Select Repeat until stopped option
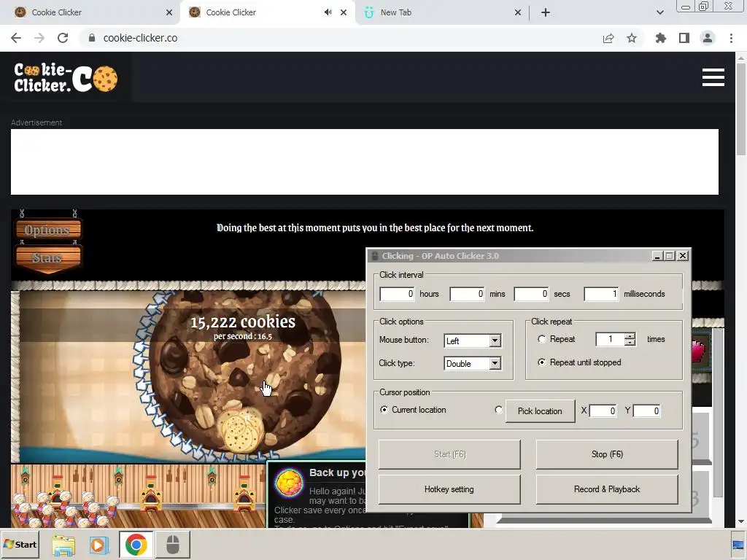 coord(542,362)
